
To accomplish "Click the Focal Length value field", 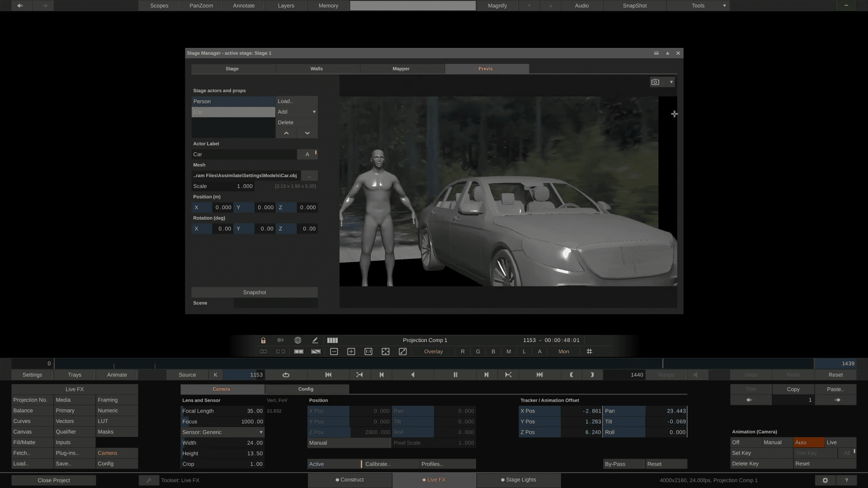I will [253, 411].
